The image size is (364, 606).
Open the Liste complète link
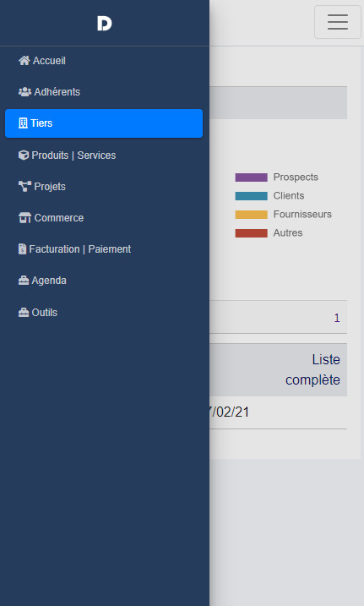pos(312,369)
